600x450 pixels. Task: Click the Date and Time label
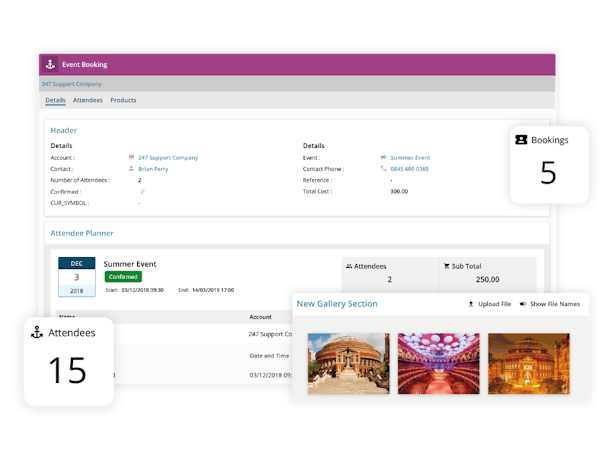pos(269,356)
